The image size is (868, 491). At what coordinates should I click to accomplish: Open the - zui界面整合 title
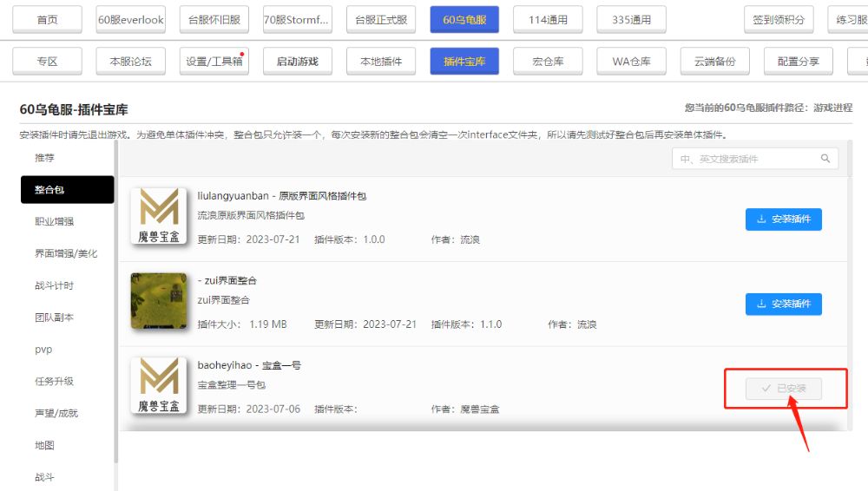coord(227,281)
